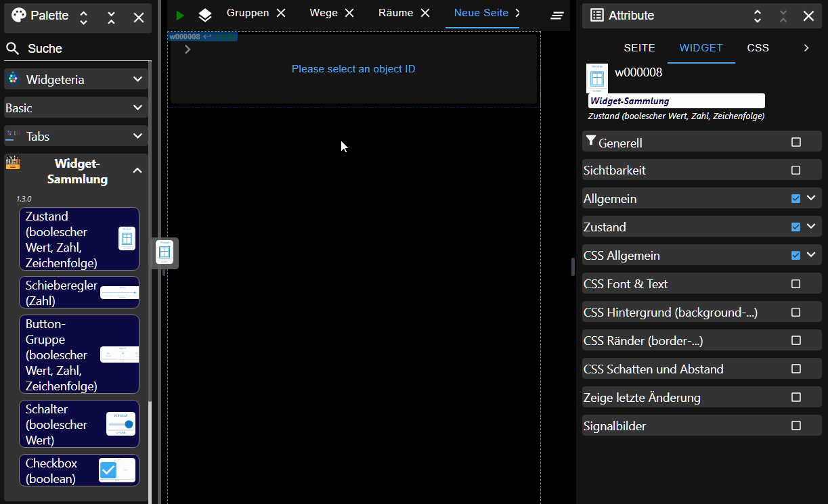This screenshot has height=504, width=828.
Task: Click the Attribute panel list icon
Action: point(597,16)
